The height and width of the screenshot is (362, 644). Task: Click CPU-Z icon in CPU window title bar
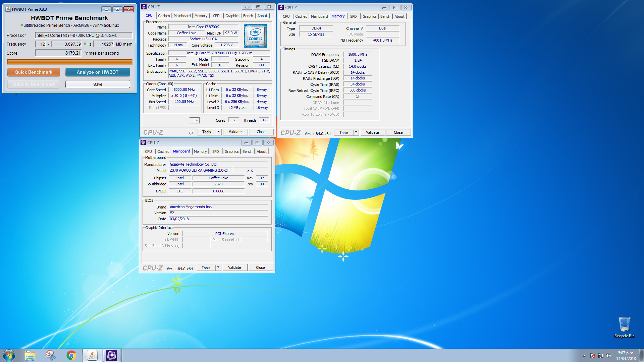click(x=144, y=7)
